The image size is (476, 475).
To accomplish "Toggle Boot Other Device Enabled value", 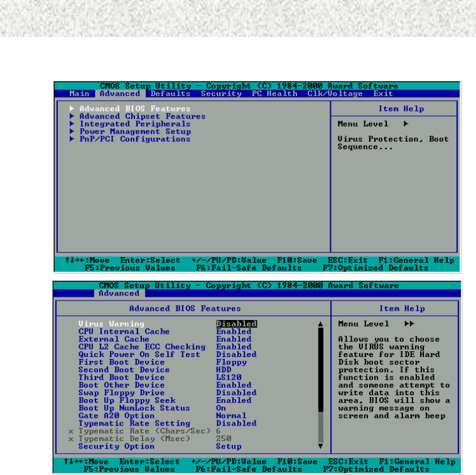I will click(234, 385).
